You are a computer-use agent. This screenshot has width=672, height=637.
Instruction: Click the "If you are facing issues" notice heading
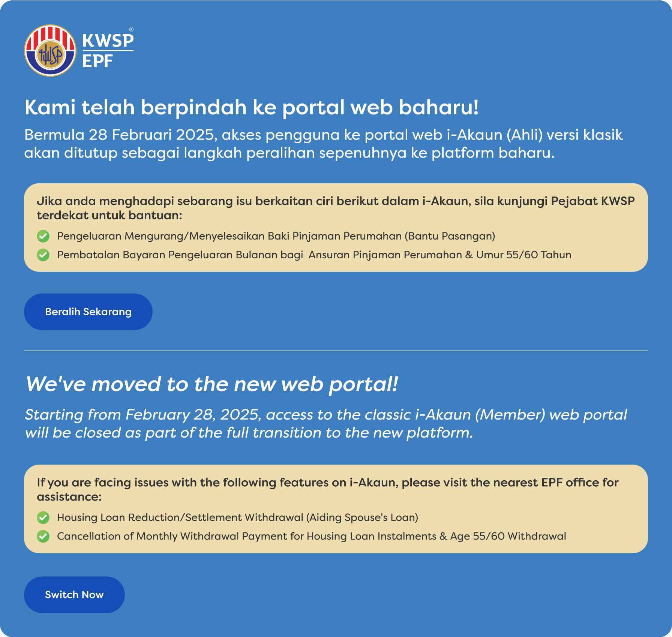327,489
